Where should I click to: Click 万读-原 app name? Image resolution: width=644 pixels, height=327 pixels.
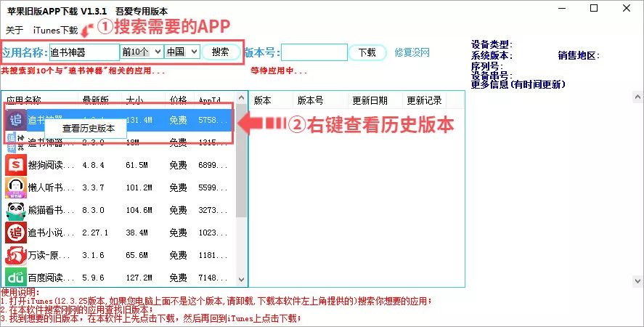[49, 256]
